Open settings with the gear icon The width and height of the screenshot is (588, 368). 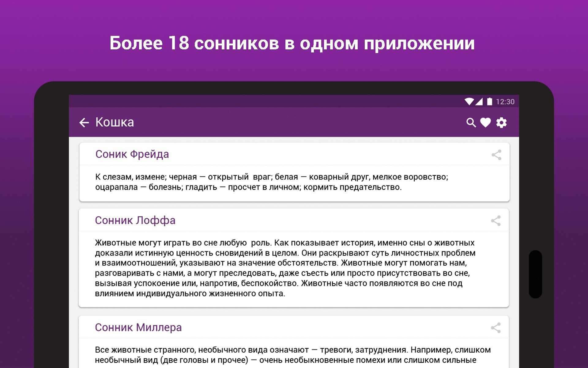[501, 123]
